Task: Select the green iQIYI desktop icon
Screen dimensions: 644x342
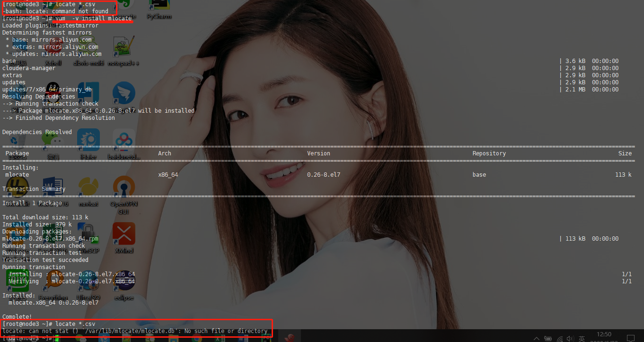Action: (x=17, y=284)
